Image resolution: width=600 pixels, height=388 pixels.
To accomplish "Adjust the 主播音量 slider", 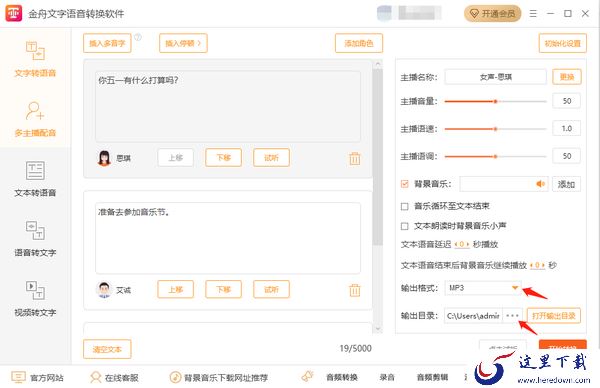I will [496, 101].
